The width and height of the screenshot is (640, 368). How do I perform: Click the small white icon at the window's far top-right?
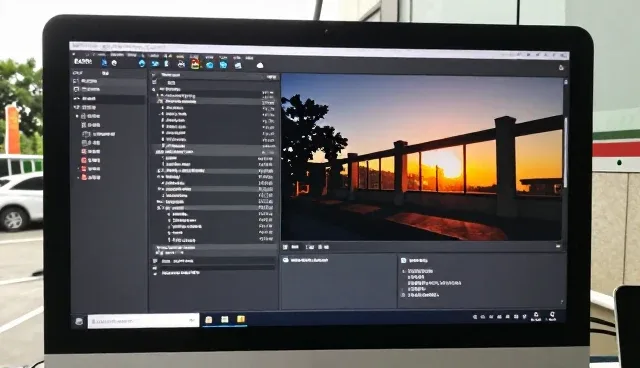click(561, 68)
